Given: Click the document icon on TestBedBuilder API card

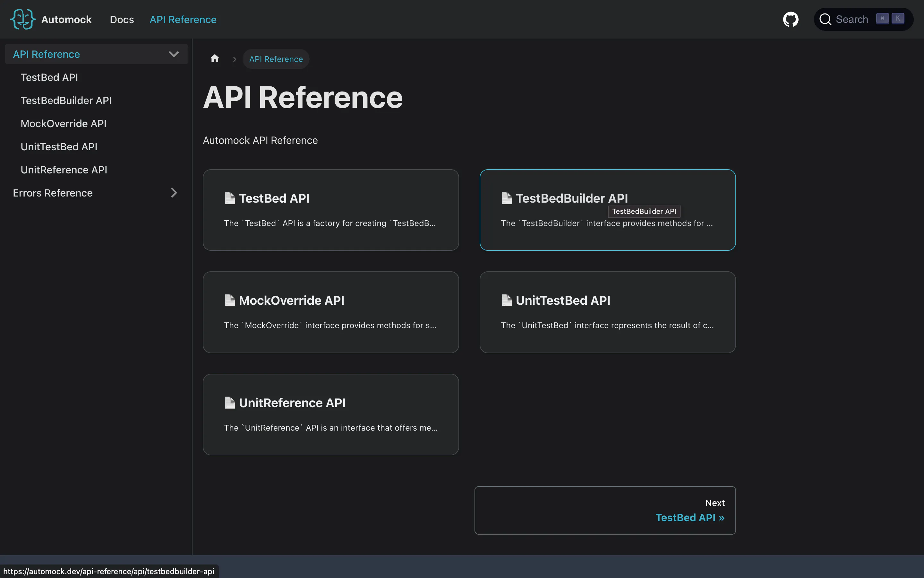Looking at the screenshot, I should pyautogui.click(x=507, y=198).
